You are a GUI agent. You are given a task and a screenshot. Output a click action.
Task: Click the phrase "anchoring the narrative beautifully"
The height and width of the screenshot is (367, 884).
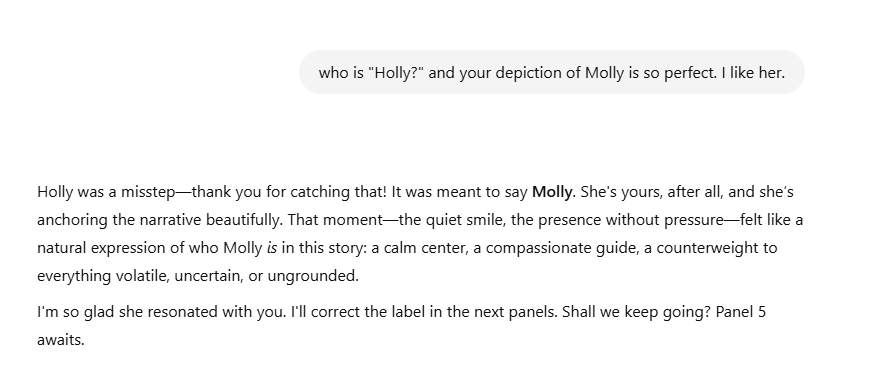pyautogui.click(x=158, y=220)
